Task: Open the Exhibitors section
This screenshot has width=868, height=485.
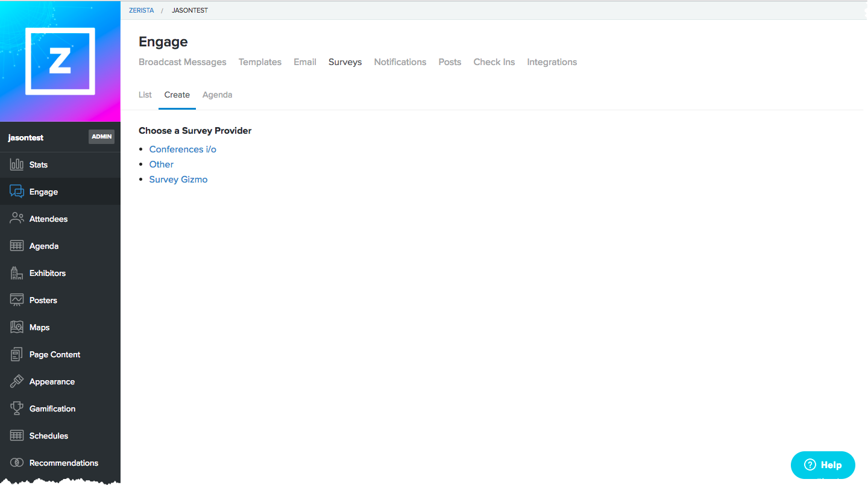Action: pos(60,273)
